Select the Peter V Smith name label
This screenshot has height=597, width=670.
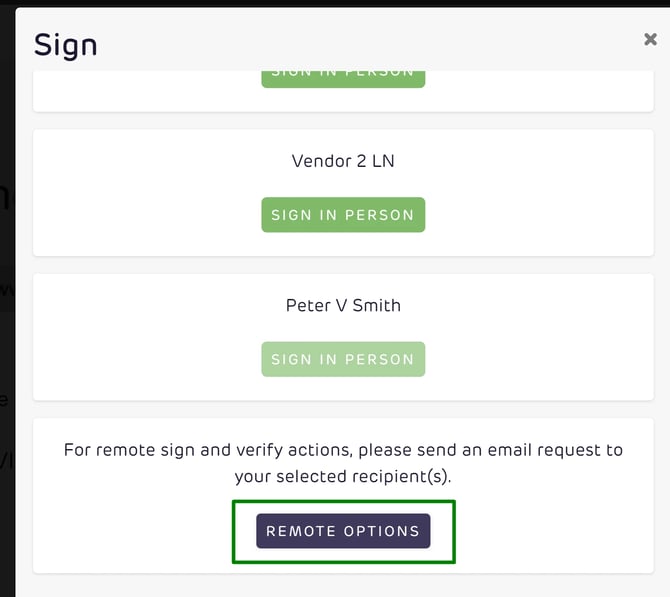point(343,305)
